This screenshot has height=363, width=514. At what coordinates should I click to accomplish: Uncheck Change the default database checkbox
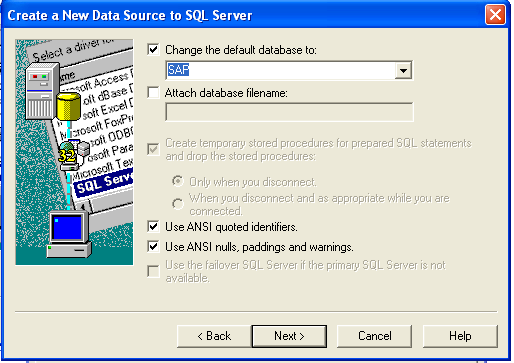pyautogui.click(x=153, y=50)
